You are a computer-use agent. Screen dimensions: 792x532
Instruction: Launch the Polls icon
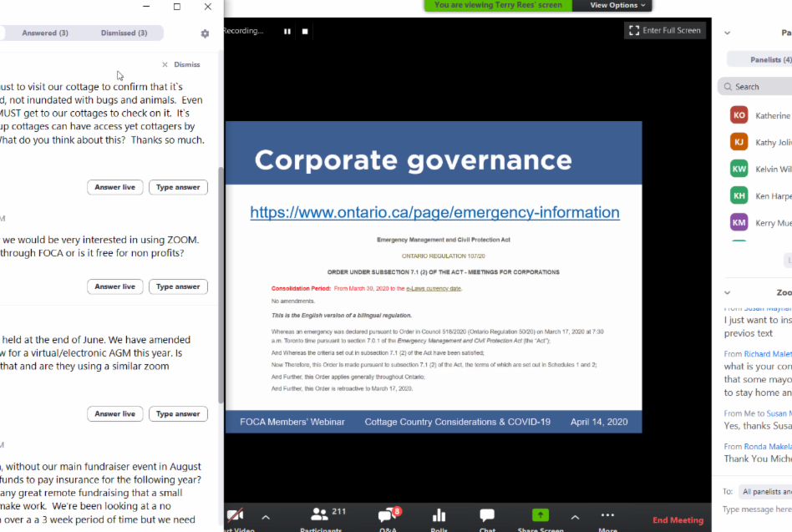439,516
